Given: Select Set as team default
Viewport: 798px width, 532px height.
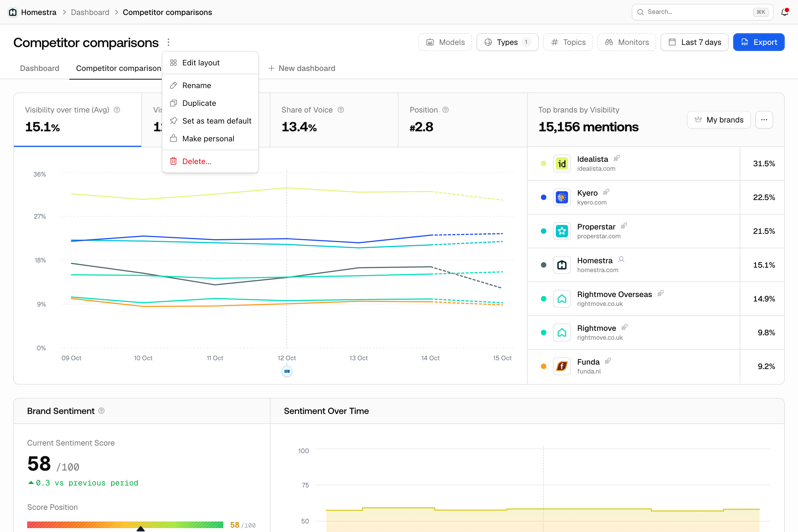Looking at the screenshot, I should 210,121.
